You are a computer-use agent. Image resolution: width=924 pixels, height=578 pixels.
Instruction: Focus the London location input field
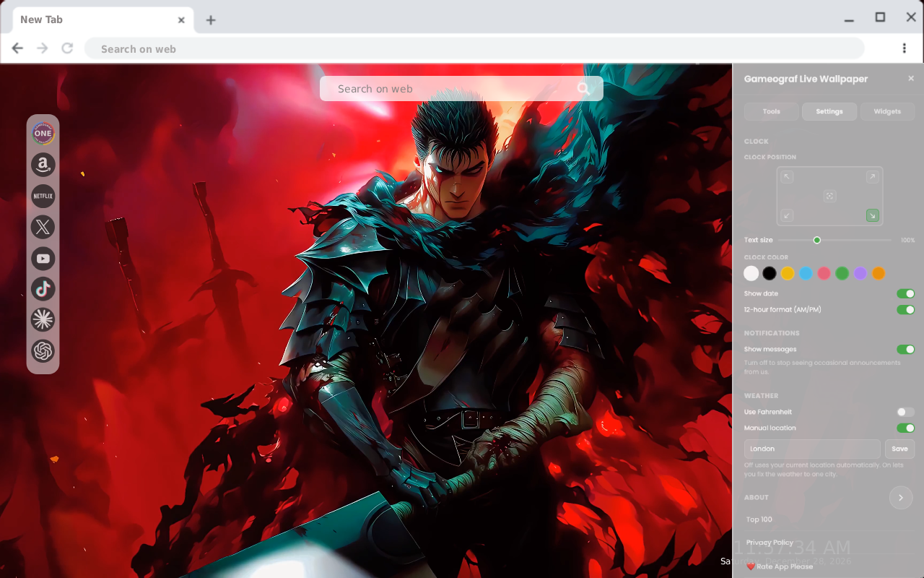(x=812, y=449)
